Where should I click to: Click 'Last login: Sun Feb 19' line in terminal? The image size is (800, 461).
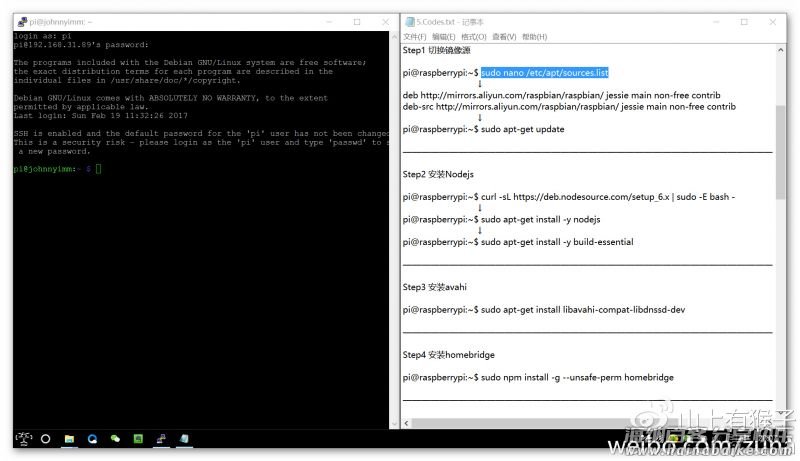[x=101, y=116]
